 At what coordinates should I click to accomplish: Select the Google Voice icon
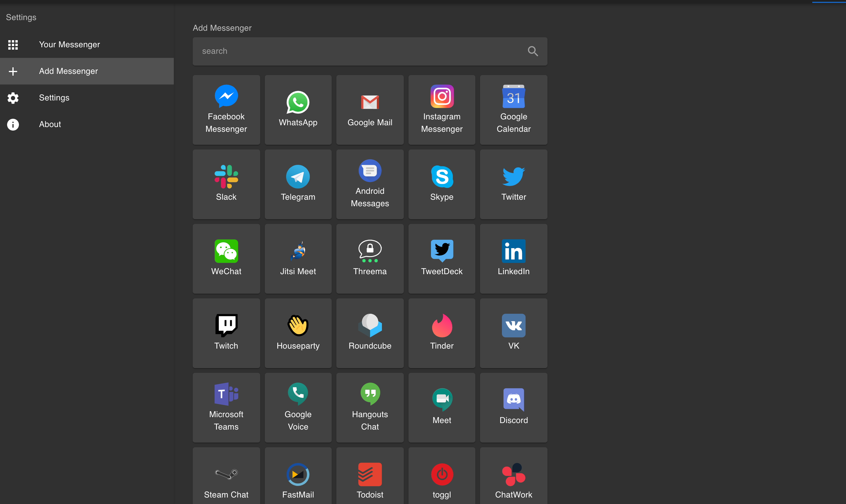[298, 394]
